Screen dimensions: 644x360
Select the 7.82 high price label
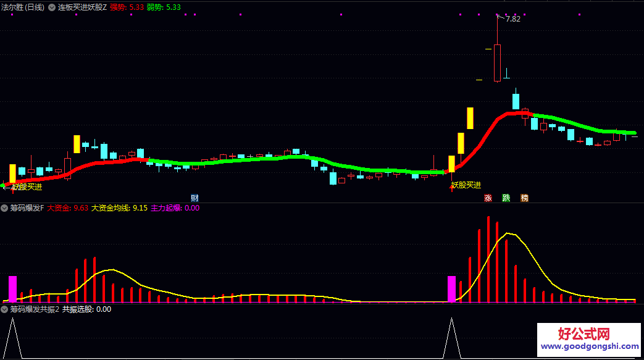512,19
